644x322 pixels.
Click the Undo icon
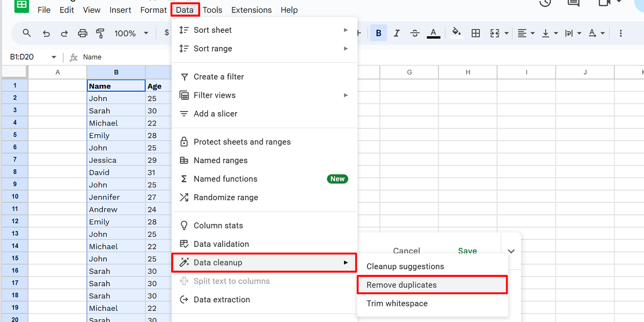click(x=46, y=33)
